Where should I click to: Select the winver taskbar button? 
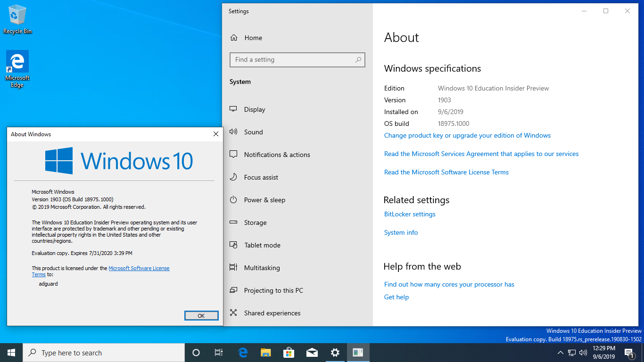358,353
